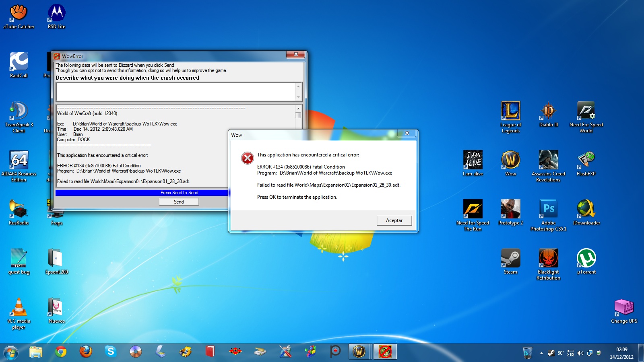The height and width of the screenshot is (362, 644).
Task: Close the Wow error dialog
Action: pyautogui.click(x=407, y=133)
